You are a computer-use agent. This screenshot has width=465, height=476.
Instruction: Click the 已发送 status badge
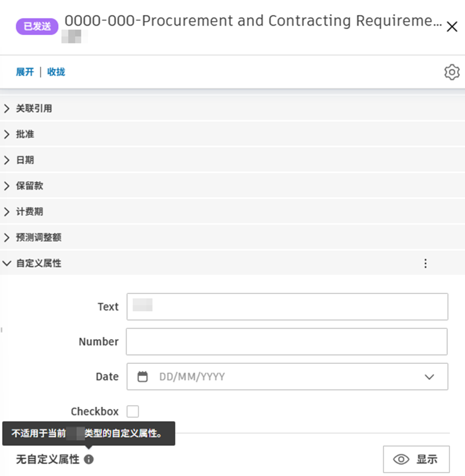36,25
